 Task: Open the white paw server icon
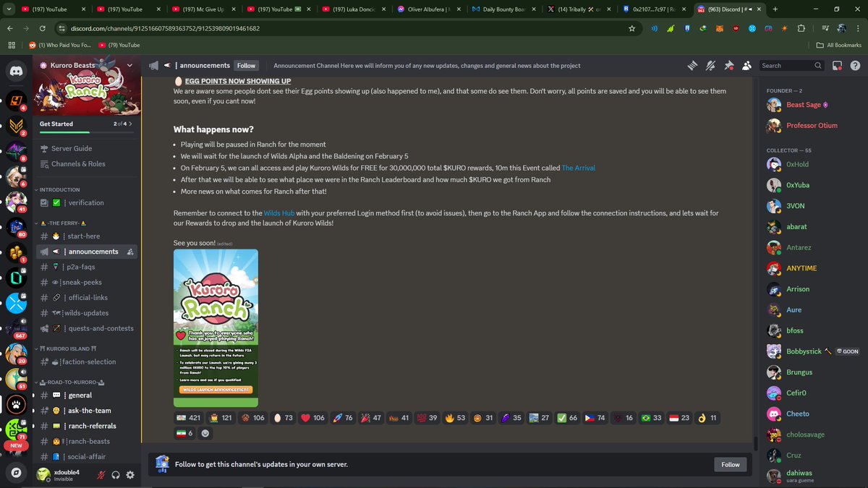coord(16,403)
